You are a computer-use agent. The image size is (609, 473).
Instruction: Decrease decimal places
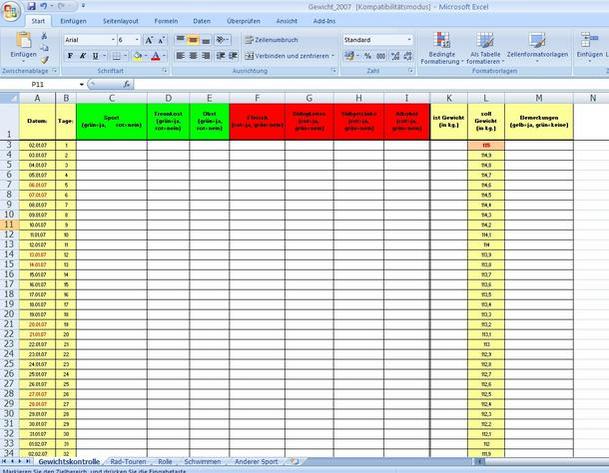click(408, 56)
